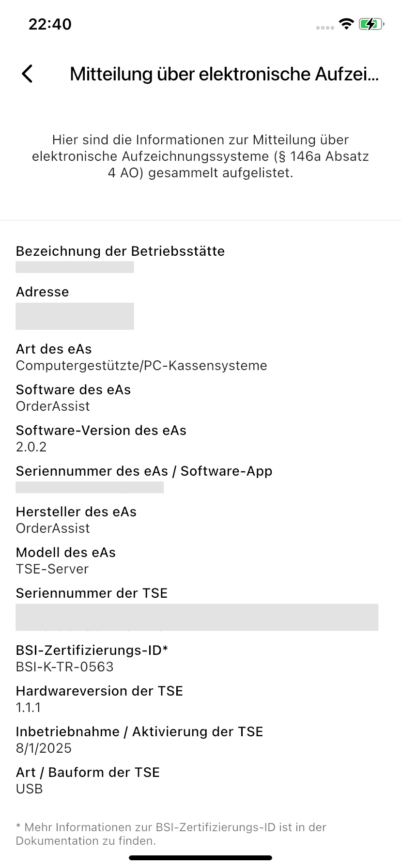The width and height of the screenshot is (401, 868).
Task: Tap the redacted Seriennummer des eAs value
Action: [90, 487]
